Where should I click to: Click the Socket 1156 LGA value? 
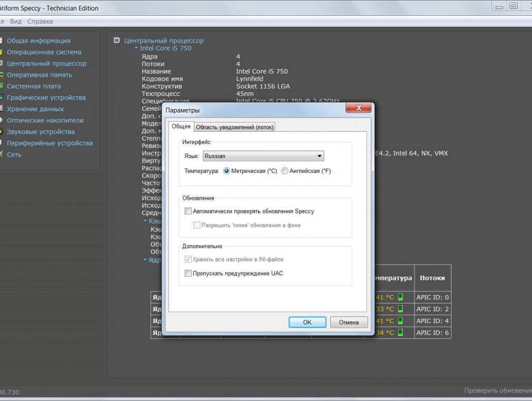coord(263,86)
